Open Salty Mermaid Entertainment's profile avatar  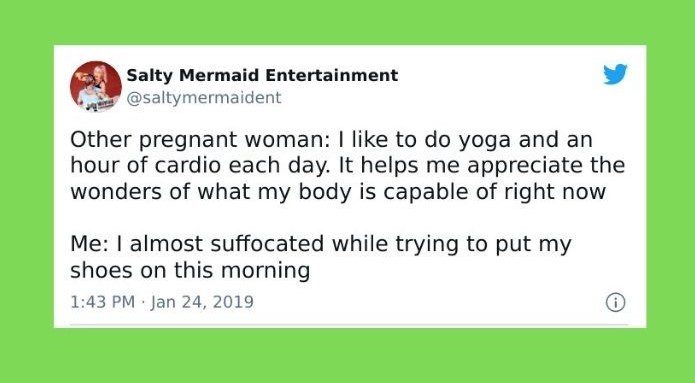tap(96, 86)
